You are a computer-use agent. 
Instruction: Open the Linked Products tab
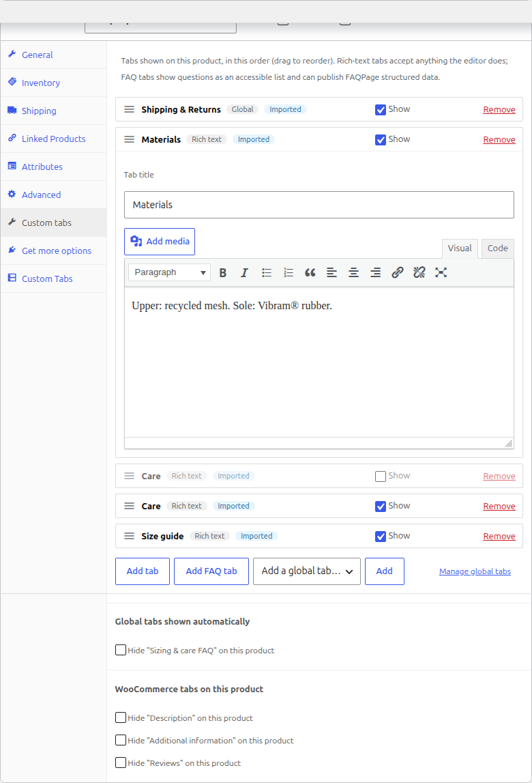(53, 139)
